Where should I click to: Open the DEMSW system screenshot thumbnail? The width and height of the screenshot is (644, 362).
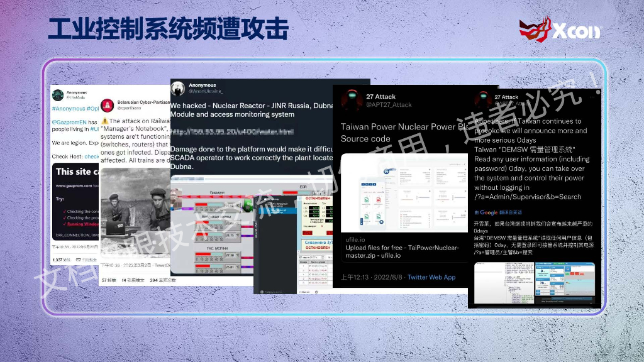click(x=535, y=283)
